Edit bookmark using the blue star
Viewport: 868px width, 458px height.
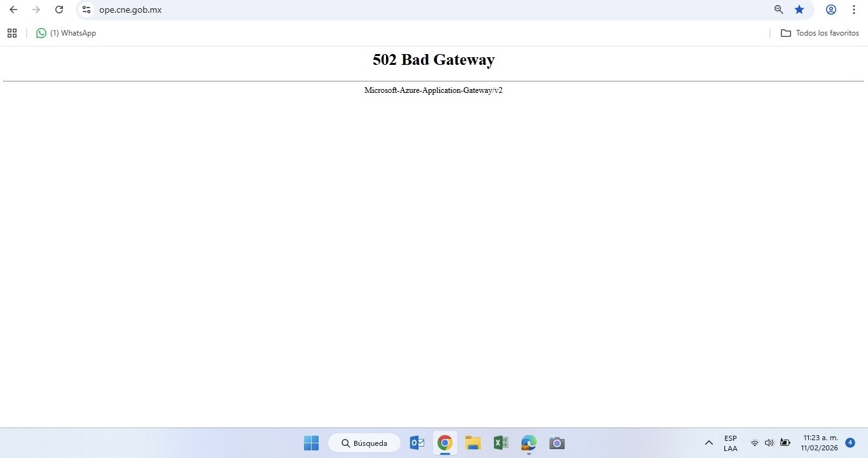point(799,10)
